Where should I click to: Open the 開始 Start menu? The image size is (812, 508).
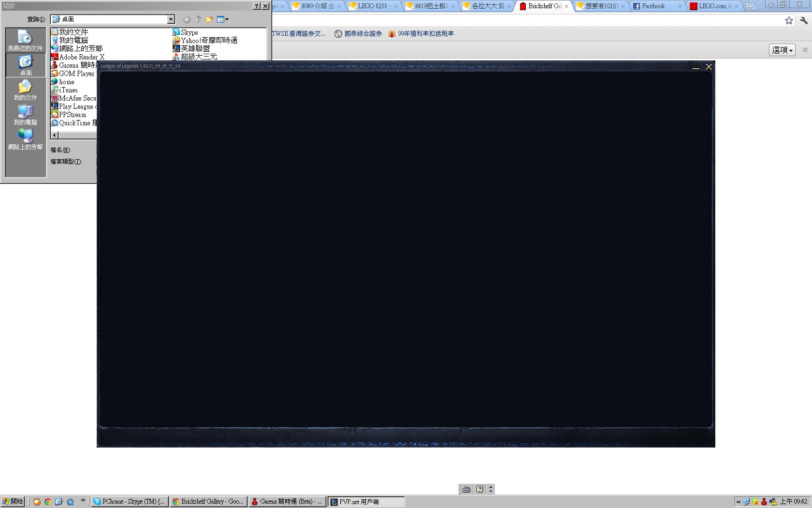coord(13,502)
